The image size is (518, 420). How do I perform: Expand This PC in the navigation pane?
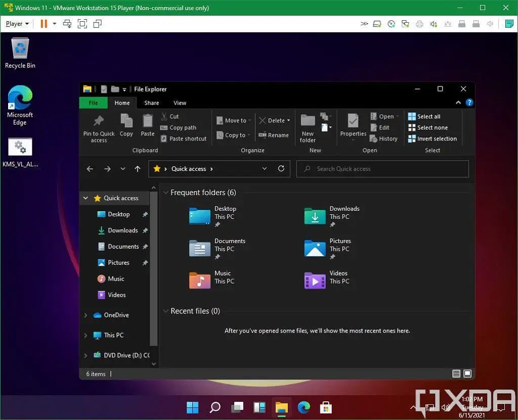pyautogui.click(x=85, y=335)
